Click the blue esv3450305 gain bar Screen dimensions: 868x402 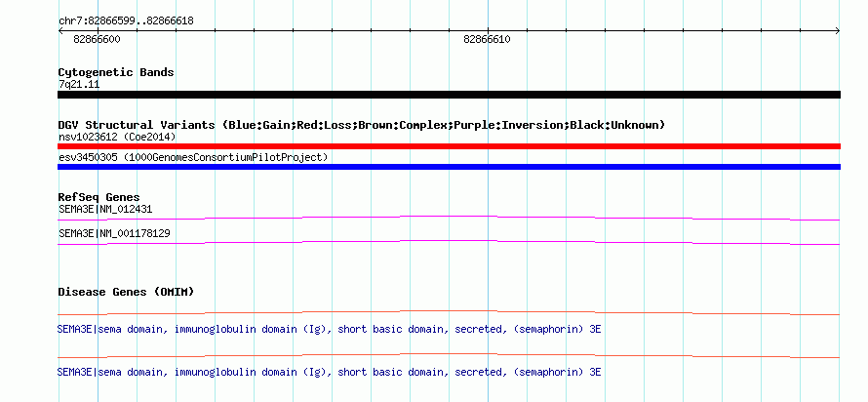449,167
